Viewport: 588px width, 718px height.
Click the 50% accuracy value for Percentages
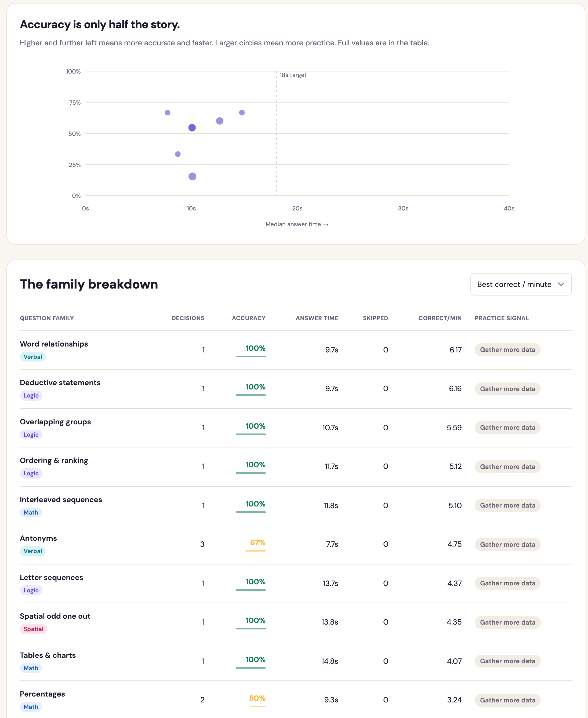(257, 698)
